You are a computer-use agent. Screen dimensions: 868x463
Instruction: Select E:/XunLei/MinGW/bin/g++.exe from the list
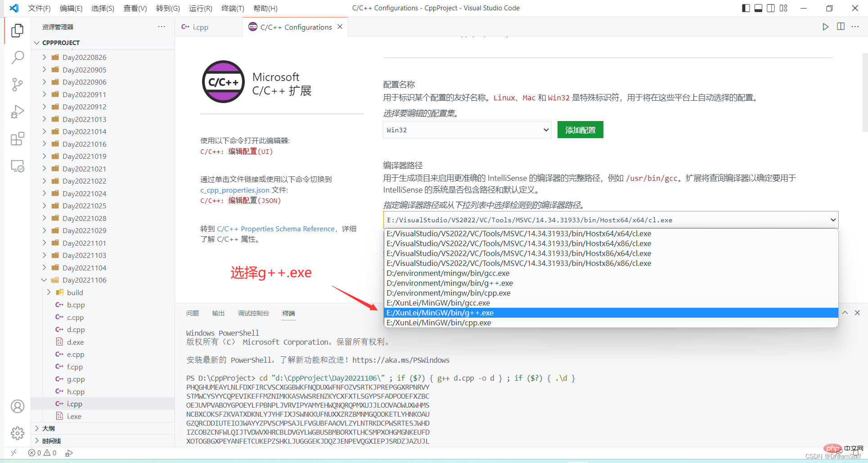coord(440,313)
